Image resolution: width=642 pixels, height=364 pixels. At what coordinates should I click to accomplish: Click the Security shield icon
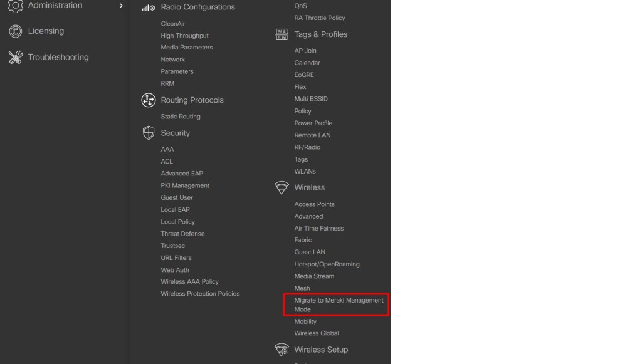click(x=149, y=133)
